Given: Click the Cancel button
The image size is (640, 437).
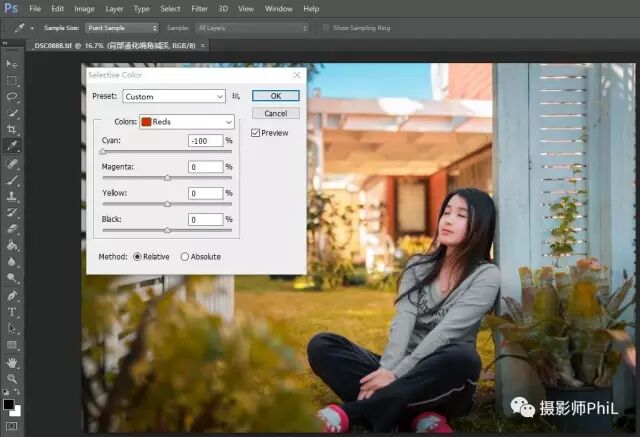Looking at the screenshot, I should pyautogui.click(x=276, y=113).
